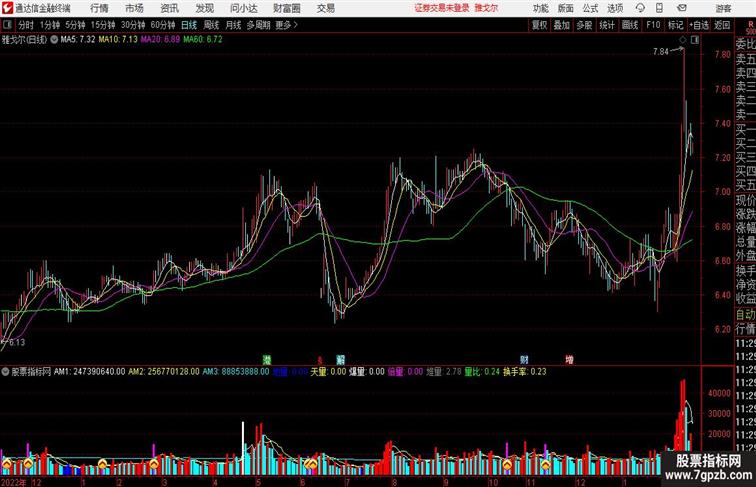The width and height of the screenshot is (756, 487).
Task: Click the 统计 statistics button
Action: (x=607, y=25)
